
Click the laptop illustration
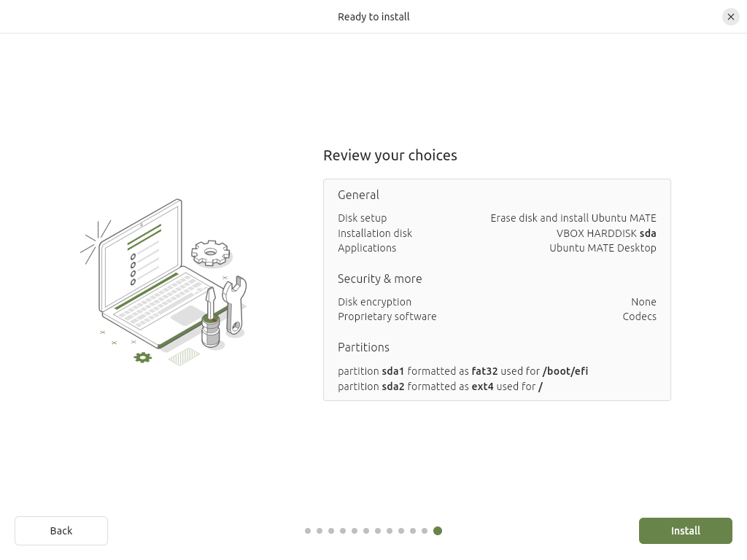pyautogui.click(x=146, y=277)
